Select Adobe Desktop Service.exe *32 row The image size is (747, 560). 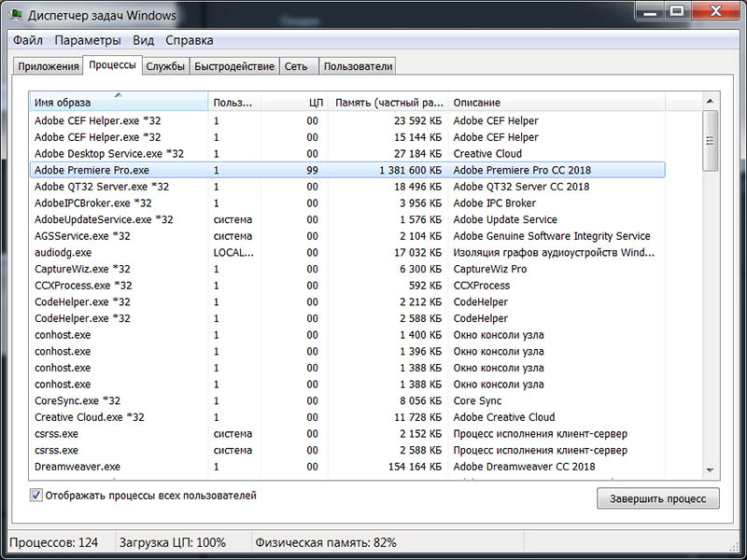[347, 153]
